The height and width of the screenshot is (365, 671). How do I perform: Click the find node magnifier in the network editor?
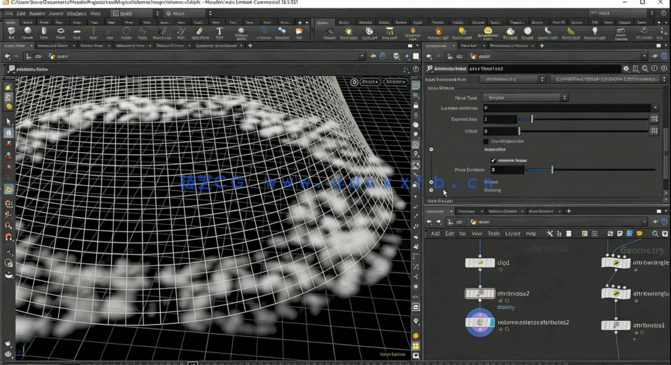(x=655, y=234)
